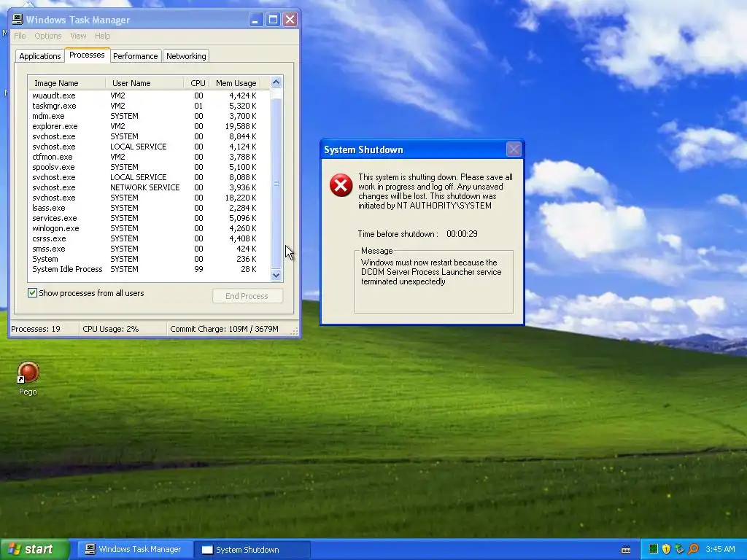Open the Help menu in Task Manager
Viewport: 747px width, 560px height.
click(102, 36)
